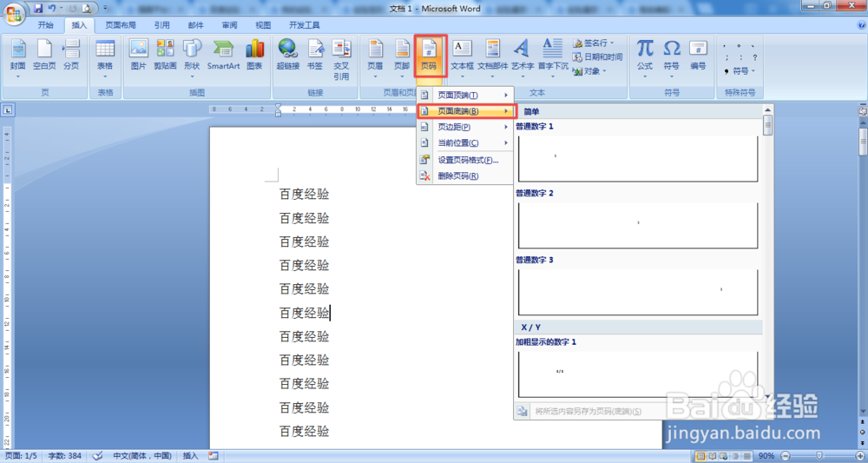The width and height of the screenshot is (868, 463).
Task: Insert a chart (图表)
Action: click(254, 56)
